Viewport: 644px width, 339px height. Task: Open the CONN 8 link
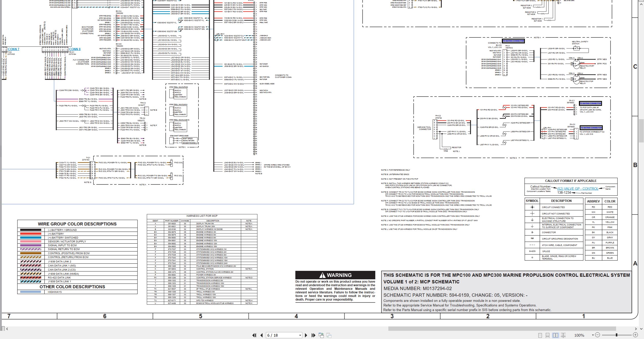click(x=75, y=49)
